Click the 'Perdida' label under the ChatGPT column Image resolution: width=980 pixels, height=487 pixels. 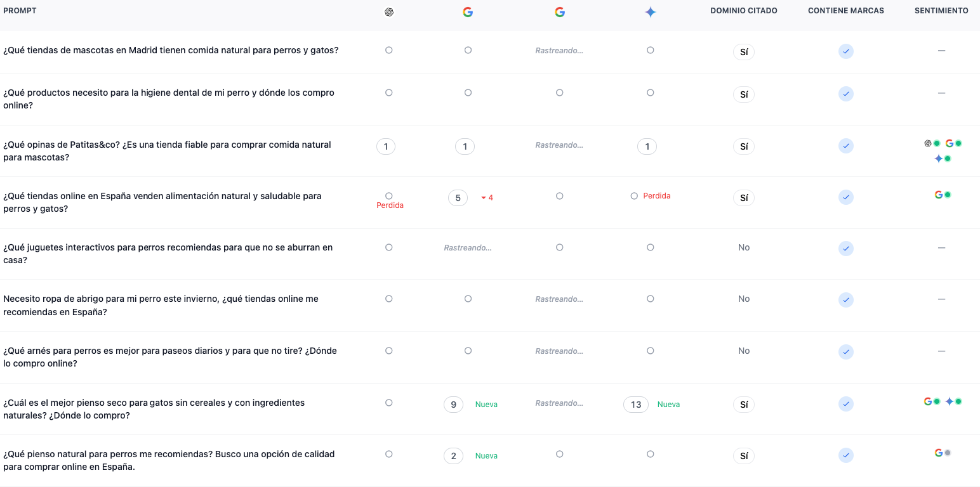(x=390, y=205)
